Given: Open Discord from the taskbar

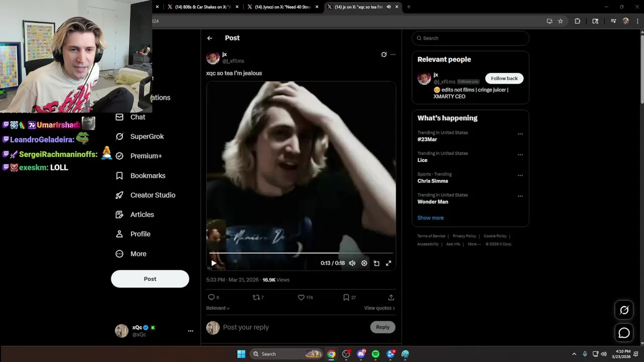Looking at the screenshot, I should (361, 354).
